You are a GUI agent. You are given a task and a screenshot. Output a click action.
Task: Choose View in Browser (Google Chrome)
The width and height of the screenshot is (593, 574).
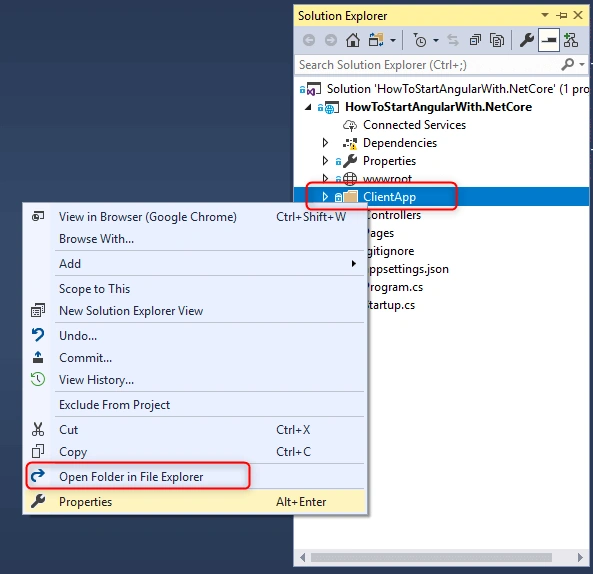[x=195, y=217]
